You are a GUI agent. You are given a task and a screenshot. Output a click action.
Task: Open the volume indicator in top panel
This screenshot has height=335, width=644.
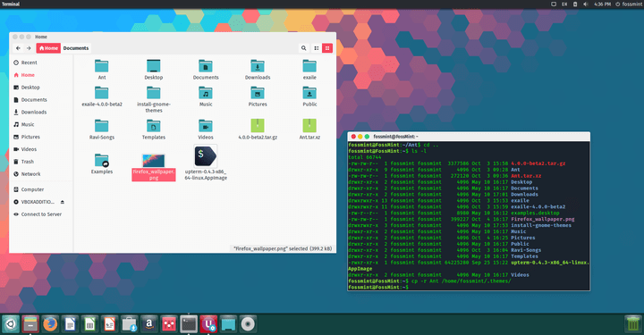point(586,4)
